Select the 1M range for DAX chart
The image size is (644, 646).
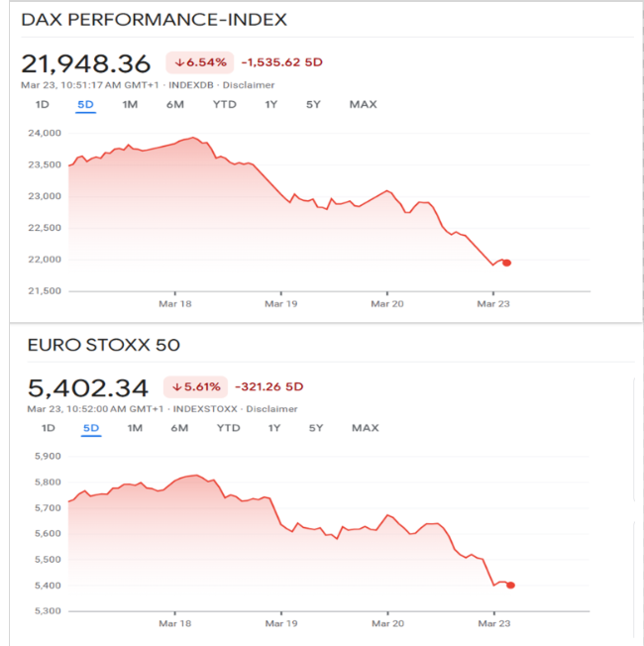pyautogui.click(x=130, y=105)
